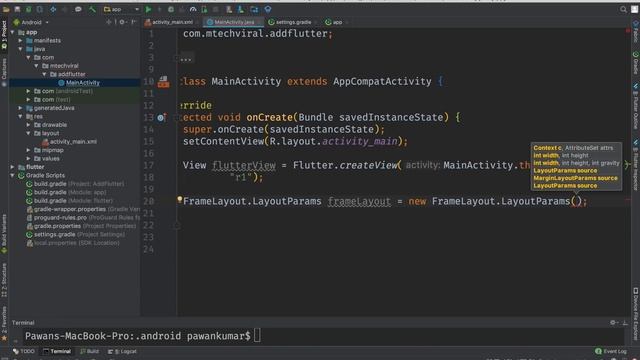
Task: Expand the mipmap folder
Action: tap(28, 150)
